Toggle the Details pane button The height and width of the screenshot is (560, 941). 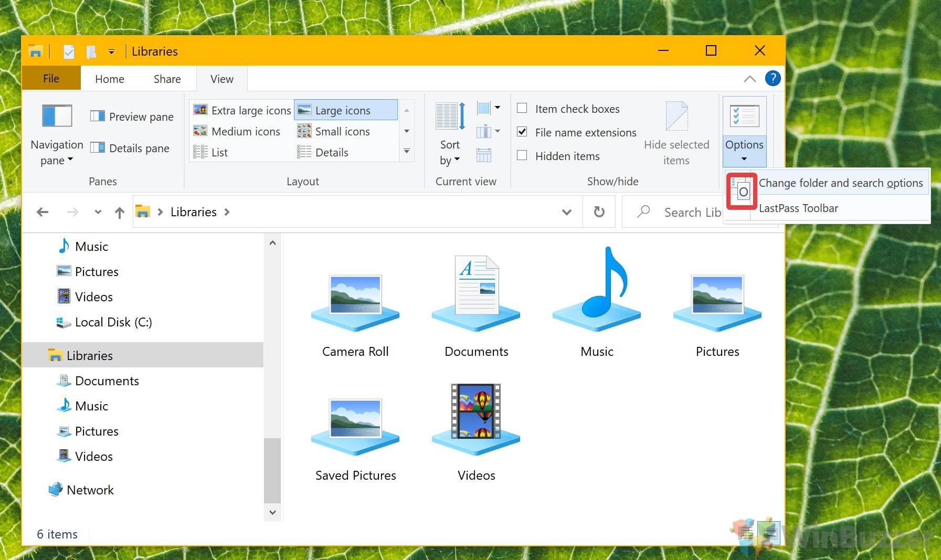coord(130,148)
